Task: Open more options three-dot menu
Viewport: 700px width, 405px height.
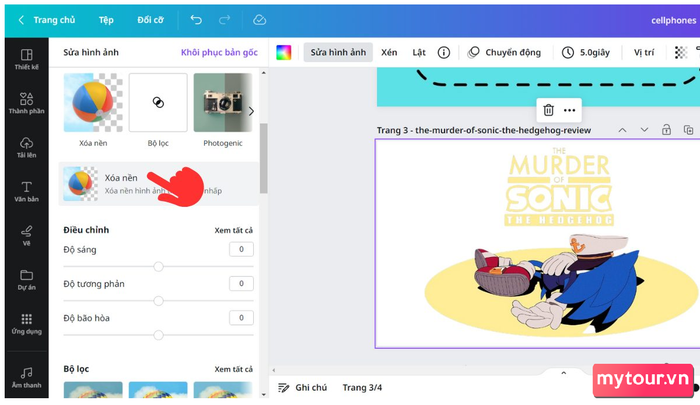Action: (x=569, y=110)
